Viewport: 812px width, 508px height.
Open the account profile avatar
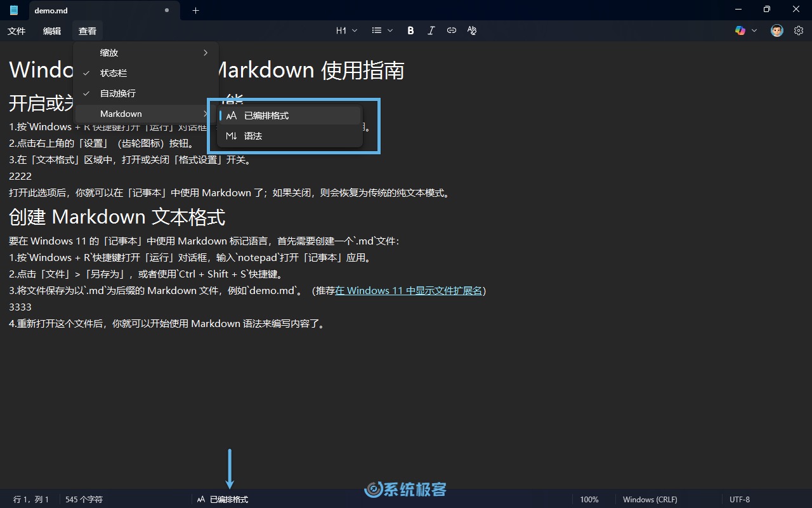point(777,30)
